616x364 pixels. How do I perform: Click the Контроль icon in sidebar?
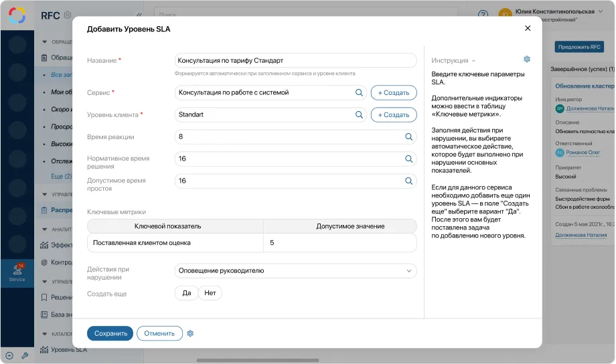(44, 262)
